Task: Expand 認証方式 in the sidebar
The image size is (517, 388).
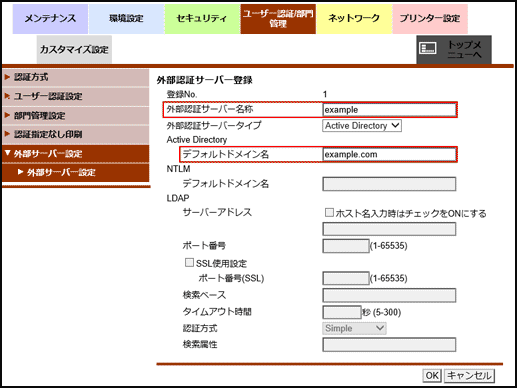Action: tap(76, 77)
